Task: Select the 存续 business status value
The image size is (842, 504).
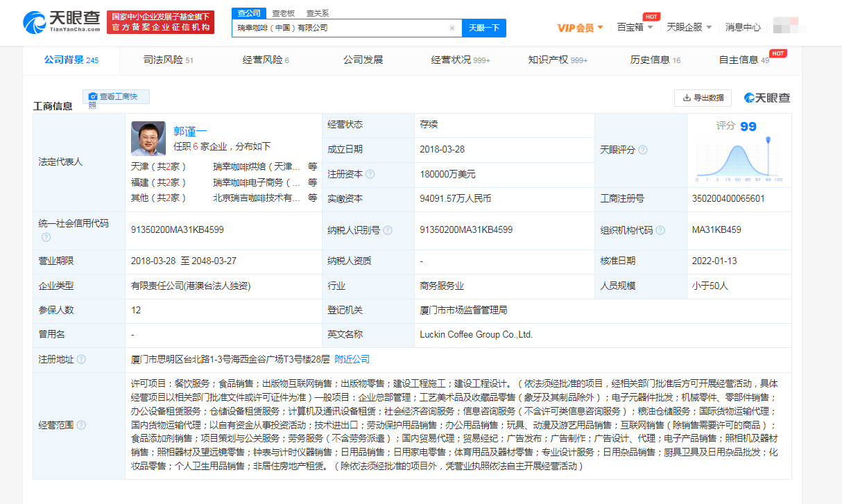Action: click(429, 125)
